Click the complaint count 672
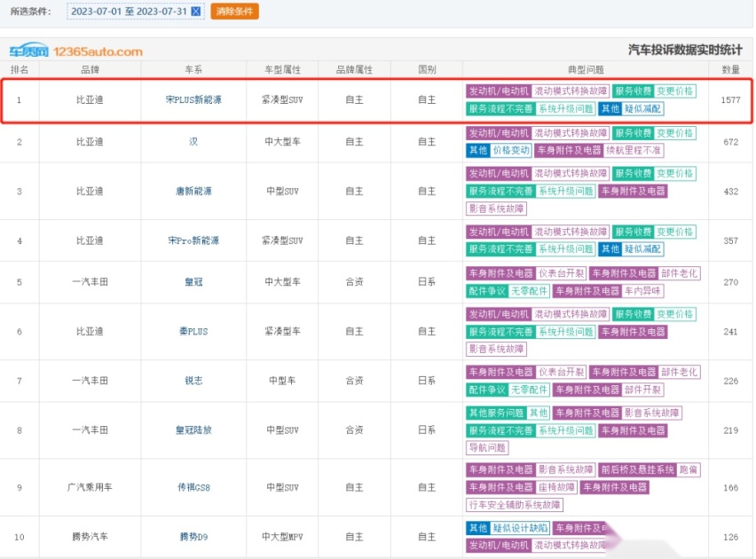This screenshot has width=756, height=559. [x=730, y=142]
